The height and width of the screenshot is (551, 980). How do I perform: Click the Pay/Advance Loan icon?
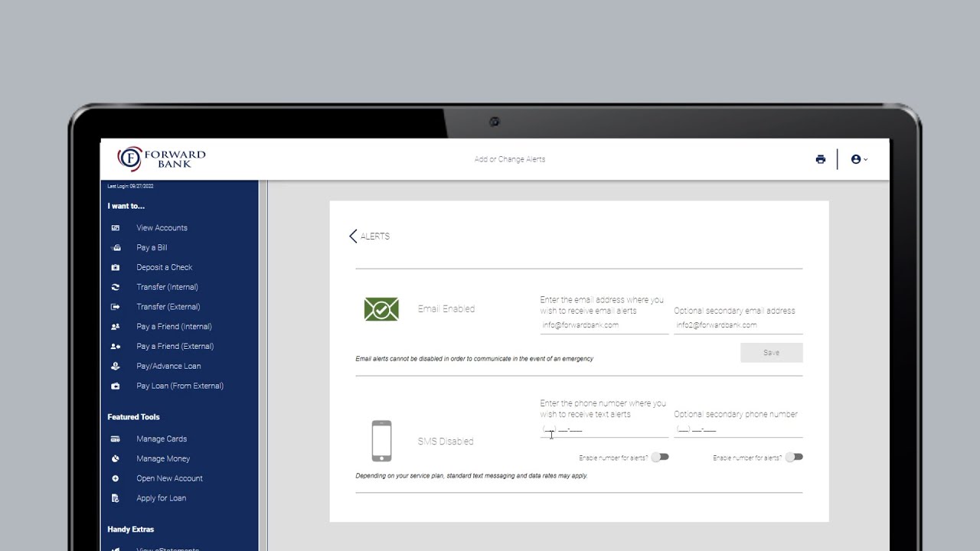click(x=116, y=367)
